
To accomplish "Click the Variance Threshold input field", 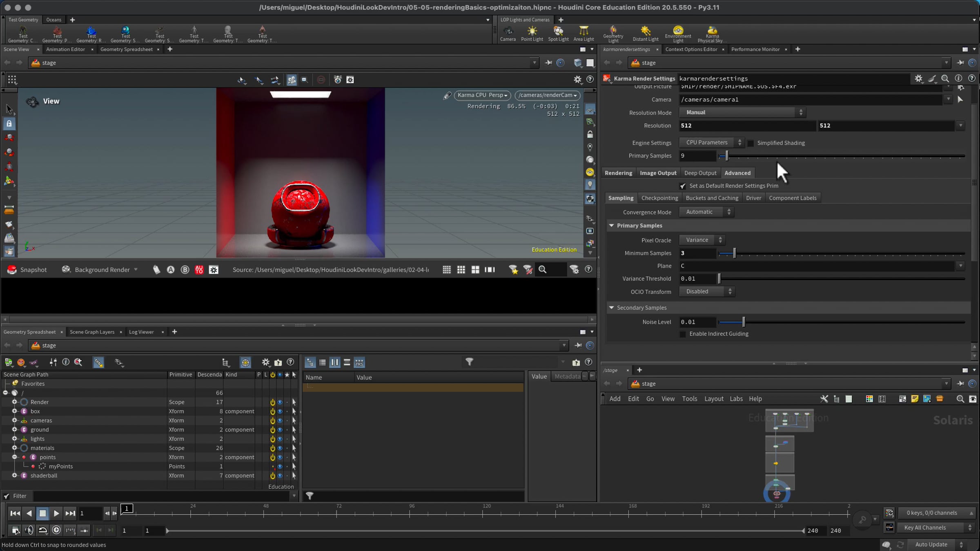I will [x=697, y=279].
